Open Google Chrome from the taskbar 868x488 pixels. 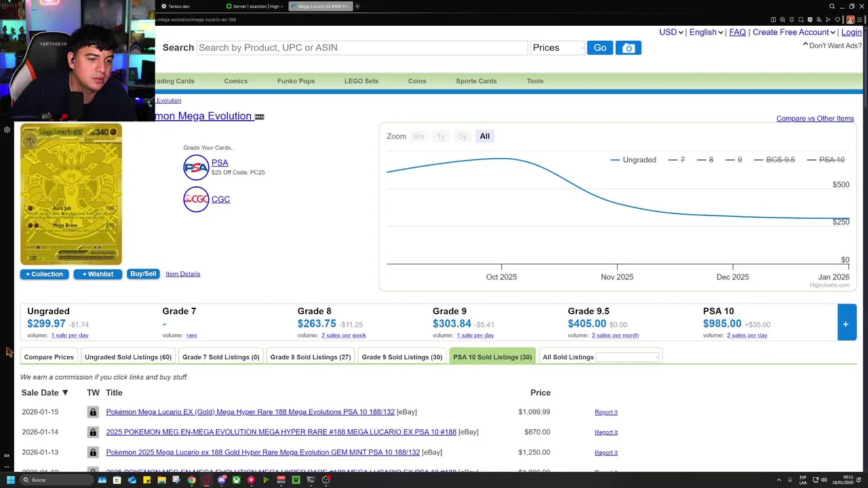191,480
